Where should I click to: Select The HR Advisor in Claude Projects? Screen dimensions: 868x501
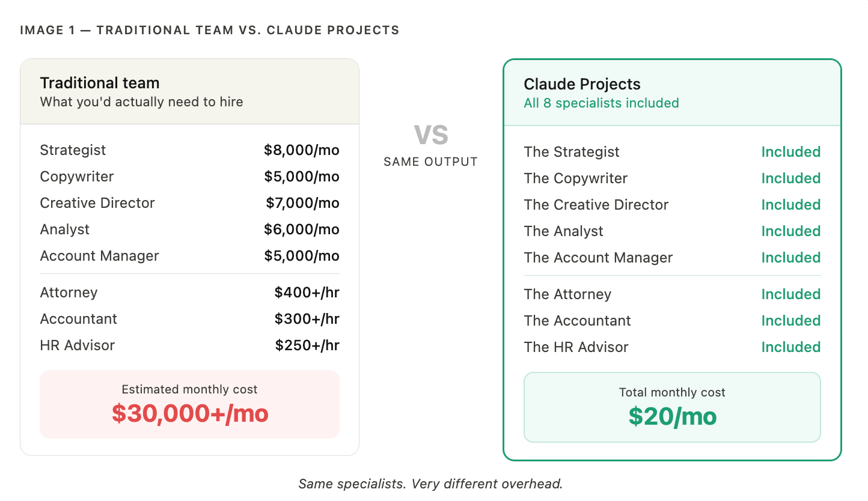click(576, 347)
